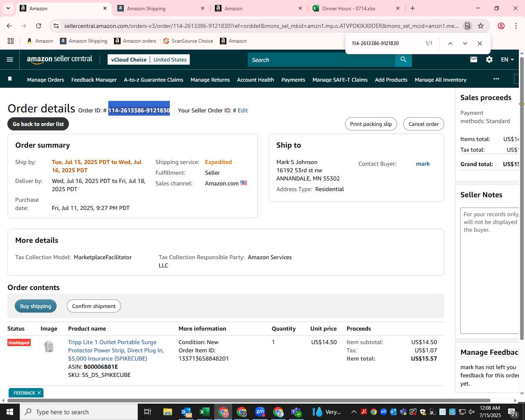Viewport: 525px width, 420px height.
Task: Bookmark this page with star icon
Action: click(481, 26)
